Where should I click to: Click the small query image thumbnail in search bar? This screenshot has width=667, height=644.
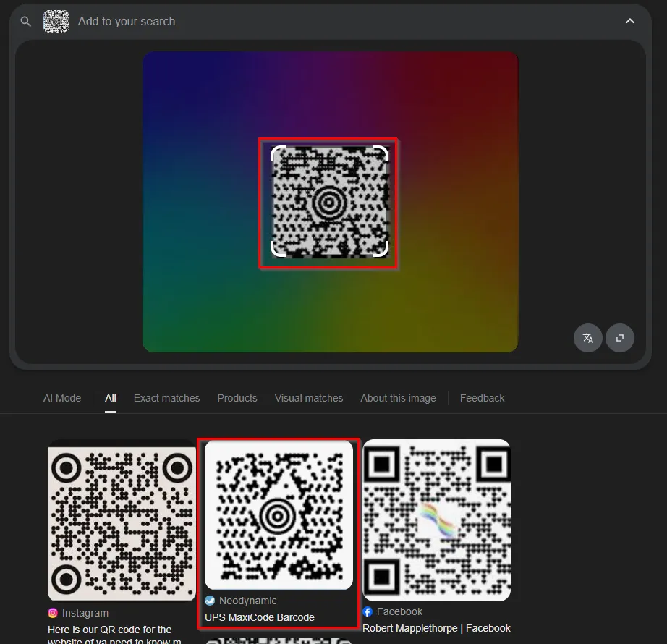click(x=56, y=22)
